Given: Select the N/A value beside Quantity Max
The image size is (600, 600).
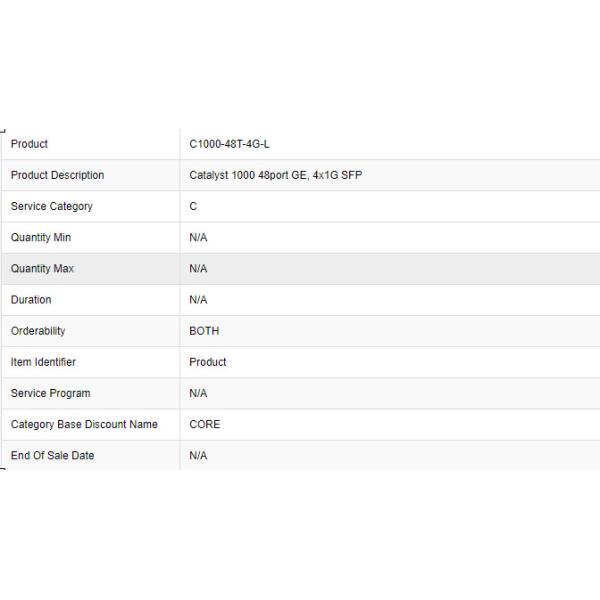Looking at the screenshot, I should 198,269.
